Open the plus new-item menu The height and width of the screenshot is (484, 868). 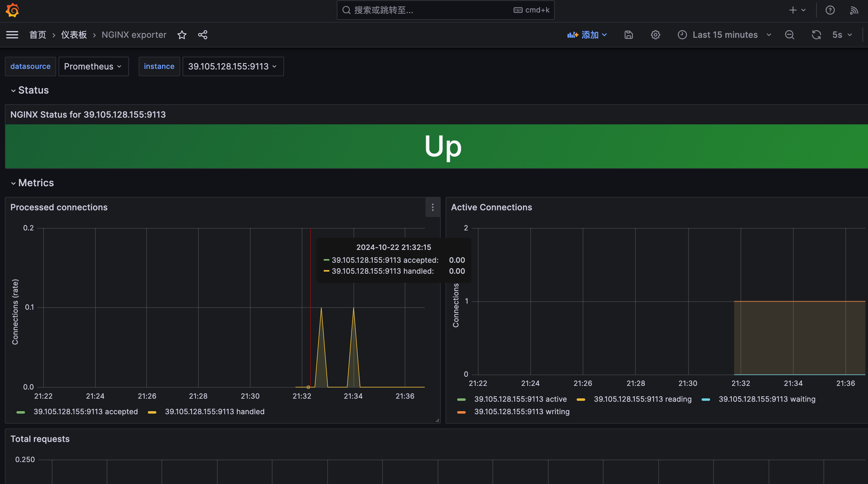point(797,10)
